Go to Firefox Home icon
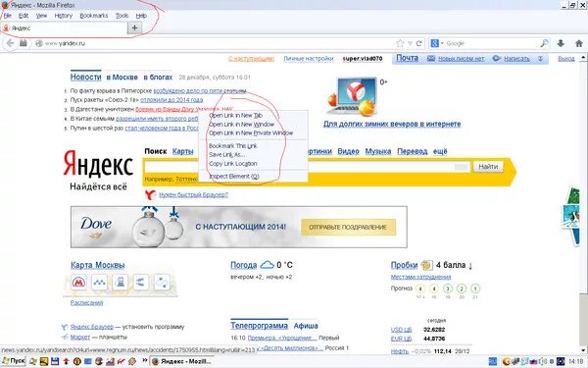This screenshot has height=368, width=588. (579, 43)
